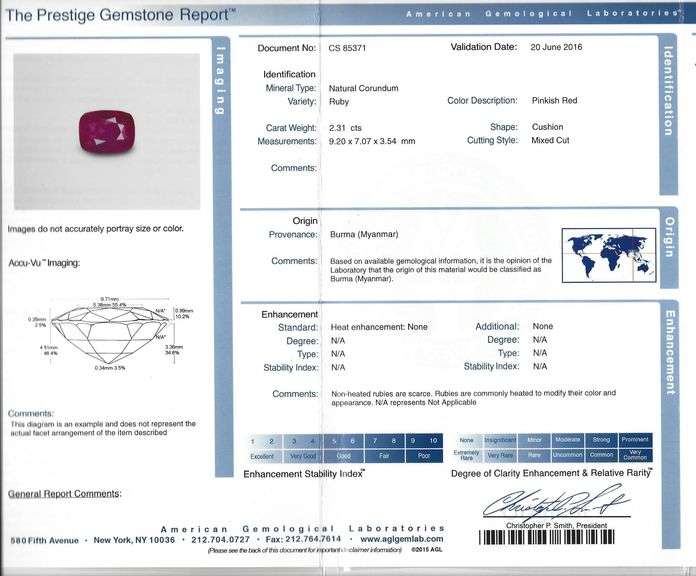Click 'Heat enhancement: None' text
Image resolution: width=696 pixels, height=576 pixels.
(379, 327)
